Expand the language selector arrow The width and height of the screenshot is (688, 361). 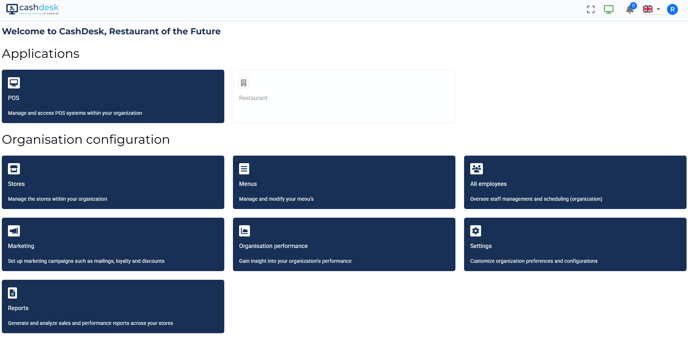tap(658, 9)
